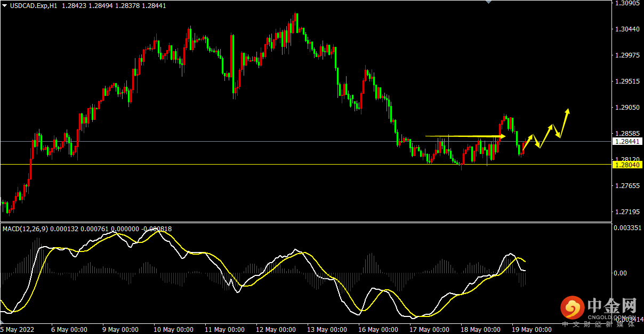Image resolution: width=644 pixels, height=334 pixels.
Task: Click the 1.28441 current price label
Action: [627, 142]
